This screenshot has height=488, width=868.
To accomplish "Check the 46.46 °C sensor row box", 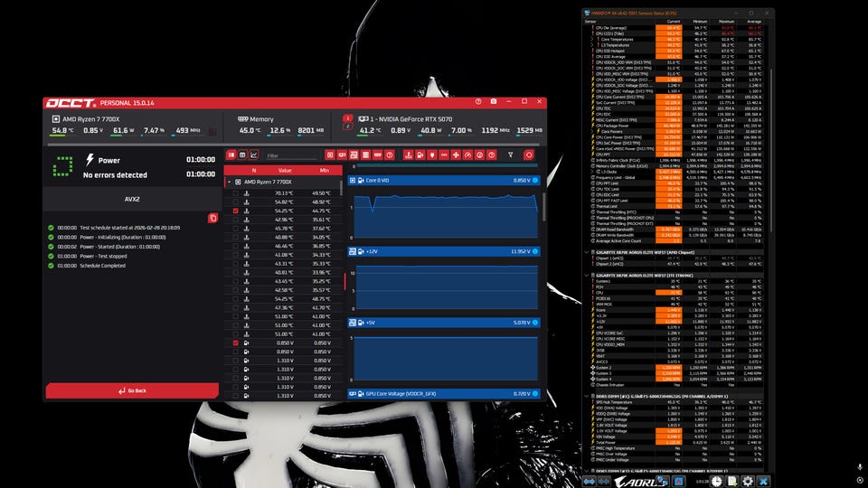I will pos(236,246).
